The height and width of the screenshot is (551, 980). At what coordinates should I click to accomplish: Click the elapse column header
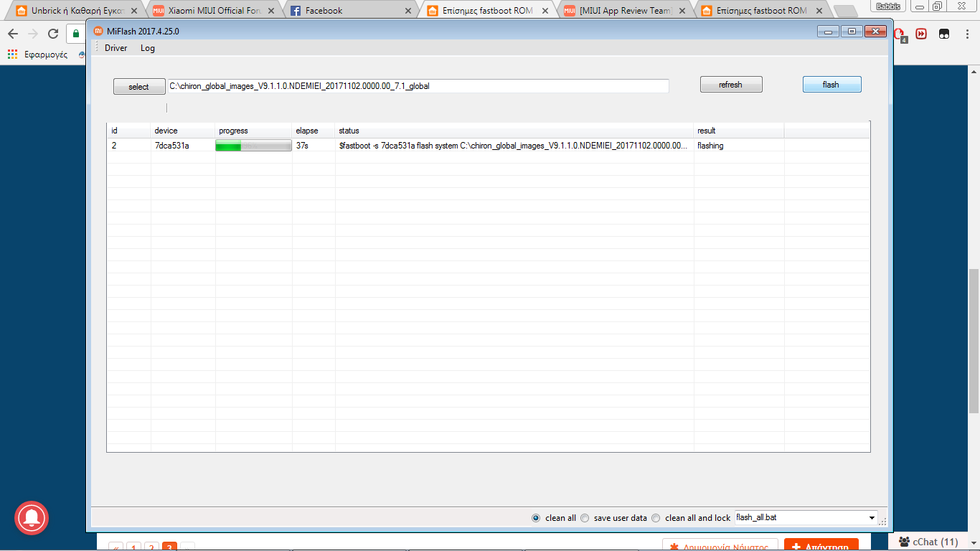click(314, 131)
